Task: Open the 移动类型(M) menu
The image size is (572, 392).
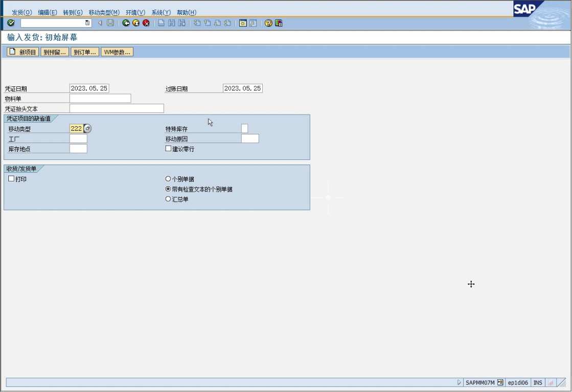Action: (x=104, y=12)
